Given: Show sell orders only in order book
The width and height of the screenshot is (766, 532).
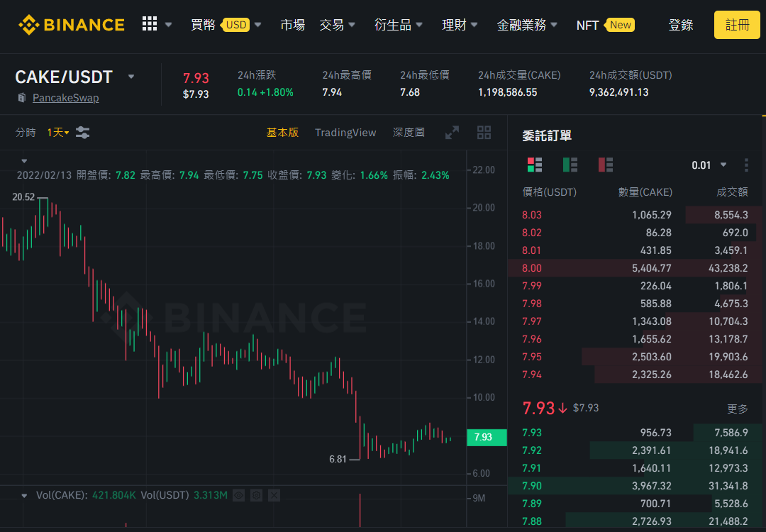Looking at the screenshot, I should coord(606,165).
